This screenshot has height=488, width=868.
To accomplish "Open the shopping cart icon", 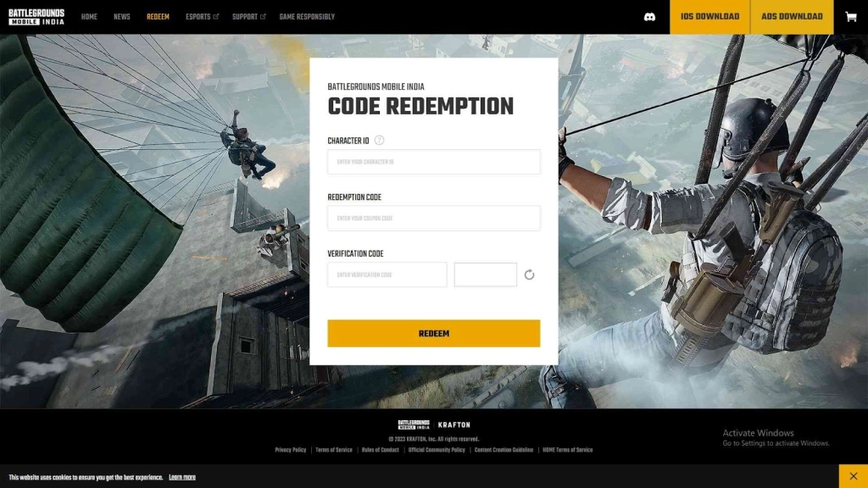I will coord(851,17).
